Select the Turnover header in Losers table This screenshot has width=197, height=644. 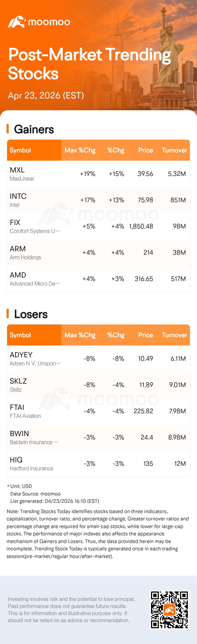pyautogui.click(x=174, y=335)
